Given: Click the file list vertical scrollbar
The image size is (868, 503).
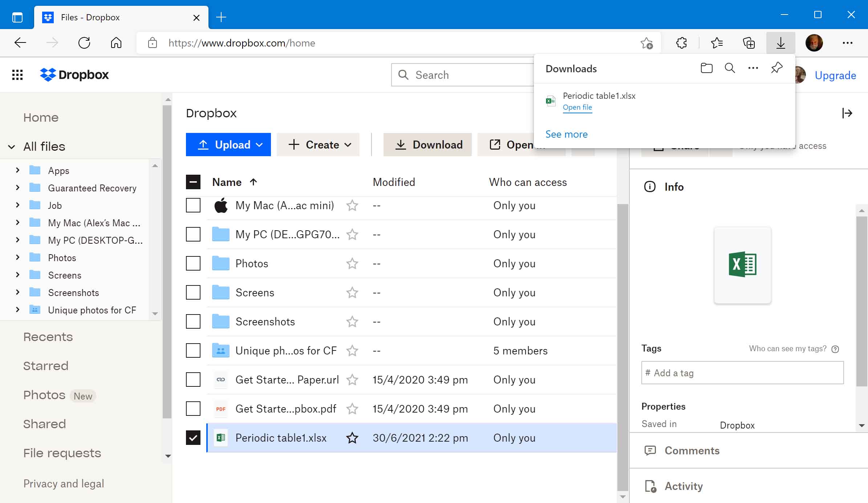Looking at the screenshot, I should tap(622, 347).
